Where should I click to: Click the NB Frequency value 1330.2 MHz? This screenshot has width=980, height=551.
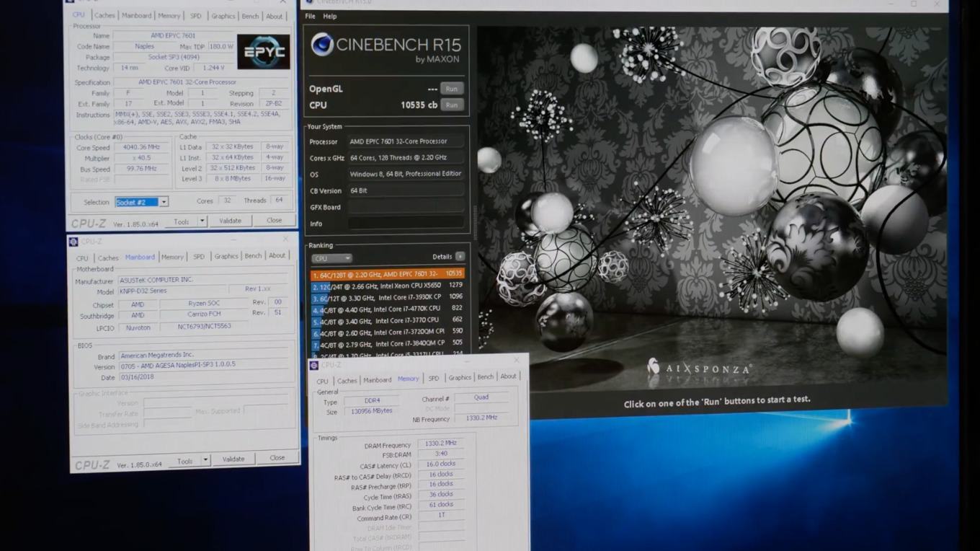tap(481, 418)
